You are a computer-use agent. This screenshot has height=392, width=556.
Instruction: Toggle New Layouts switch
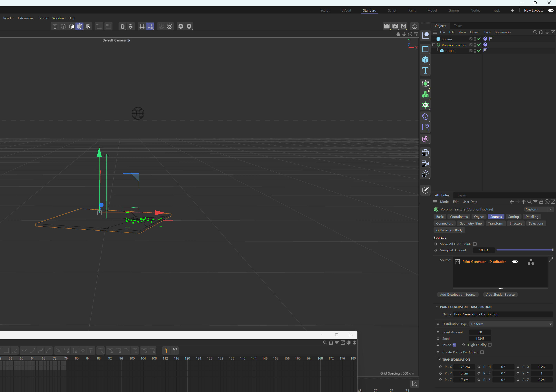tap(551, 10)
